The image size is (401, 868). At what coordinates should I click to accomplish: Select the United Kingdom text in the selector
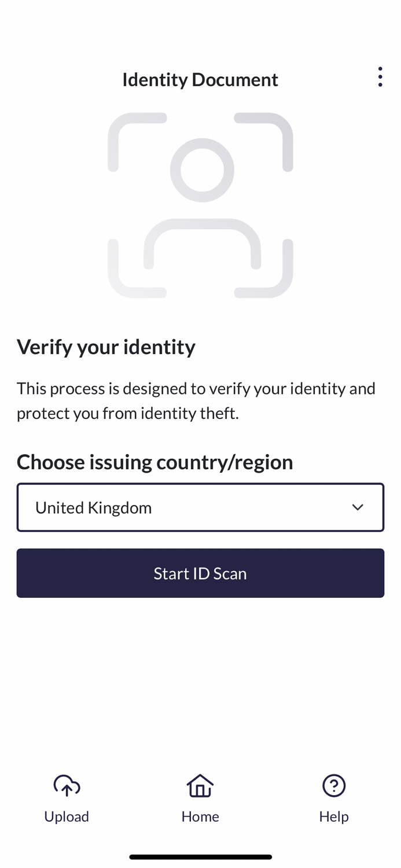(x=94, y=507)
